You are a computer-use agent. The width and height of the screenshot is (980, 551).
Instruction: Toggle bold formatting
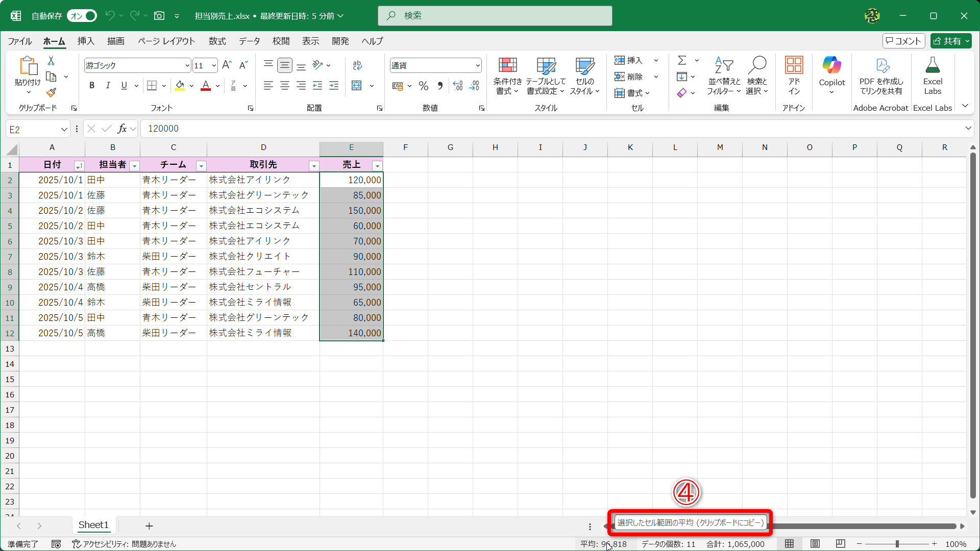(x=92, y=85)
